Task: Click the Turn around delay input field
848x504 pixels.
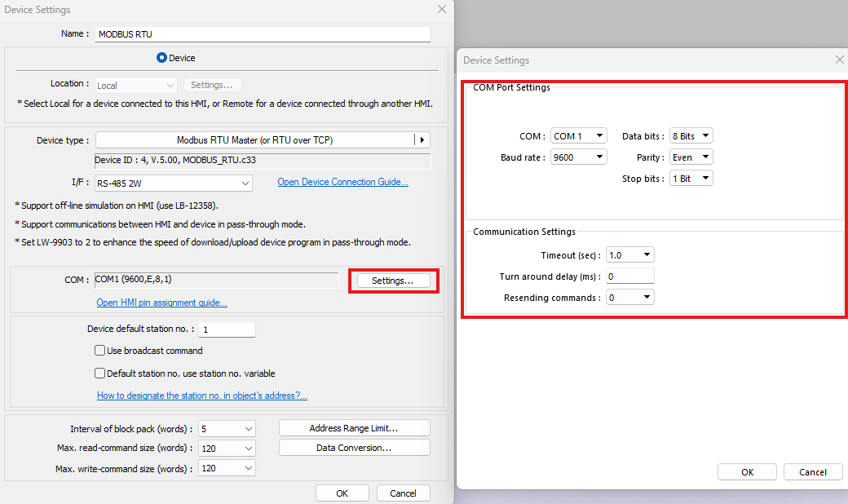Action: tap(629, 276)
